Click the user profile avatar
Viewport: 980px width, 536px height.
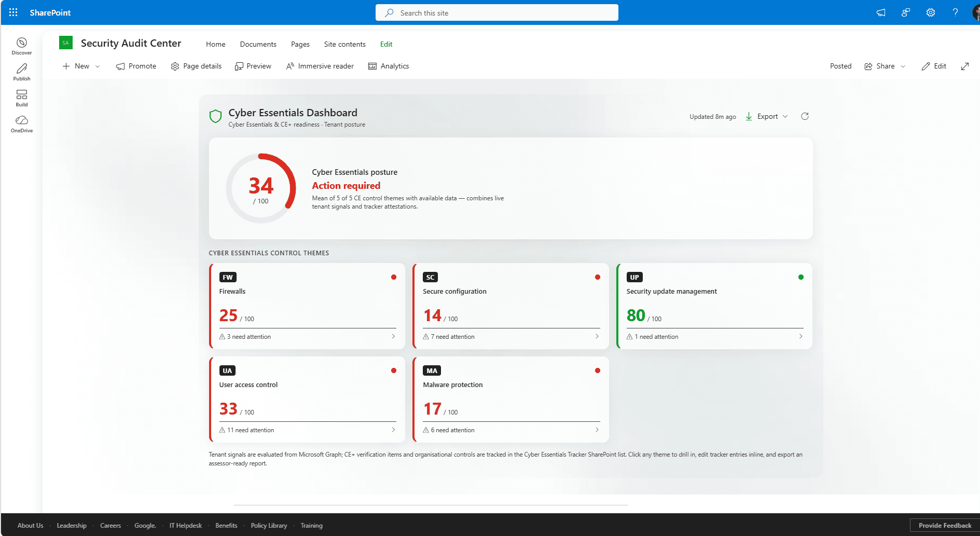click(976, 12)
